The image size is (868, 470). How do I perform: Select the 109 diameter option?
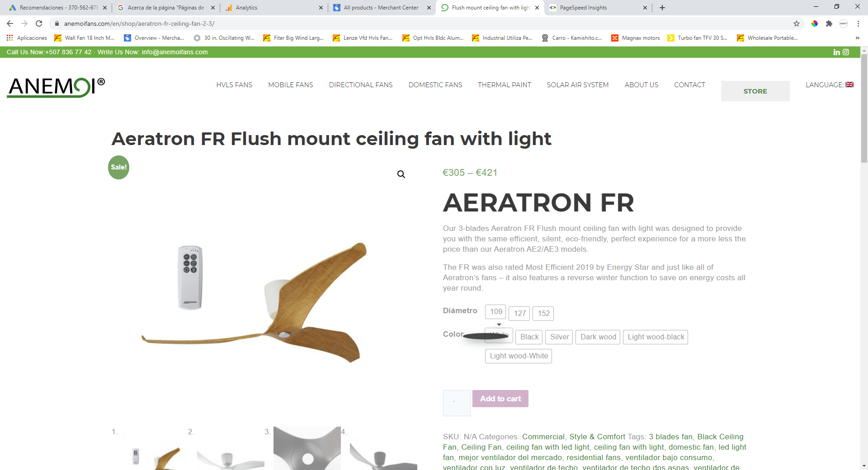[496, 311]
